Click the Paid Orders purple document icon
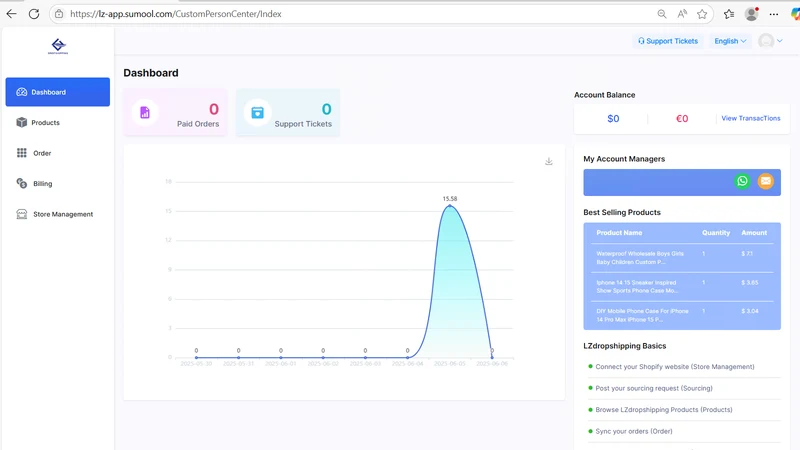 [x=145, y=112]
